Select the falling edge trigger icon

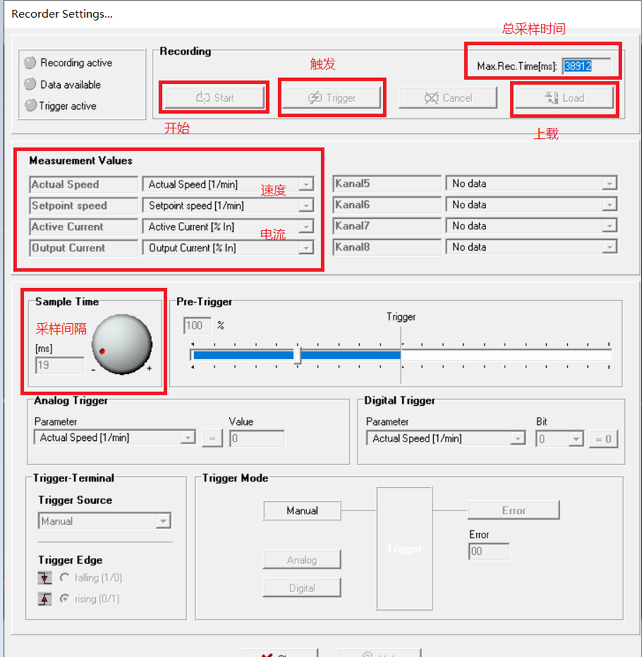tap(45, 578)
